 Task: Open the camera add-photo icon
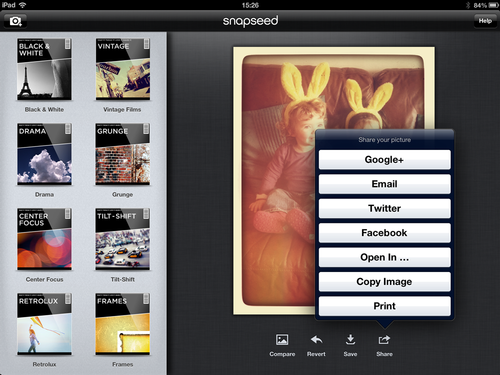[15, 21]
